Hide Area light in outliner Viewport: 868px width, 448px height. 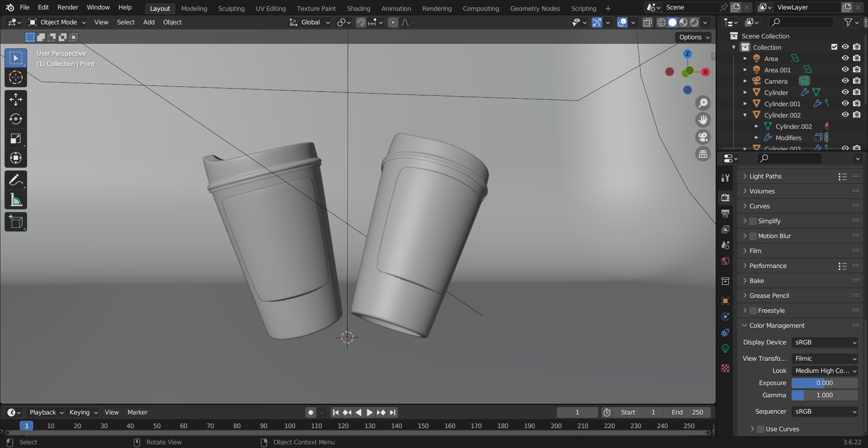click(845, 58)
